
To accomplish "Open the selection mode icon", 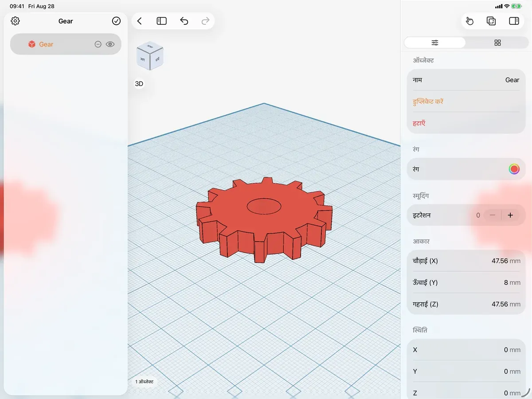I will (x=491, y=21).
